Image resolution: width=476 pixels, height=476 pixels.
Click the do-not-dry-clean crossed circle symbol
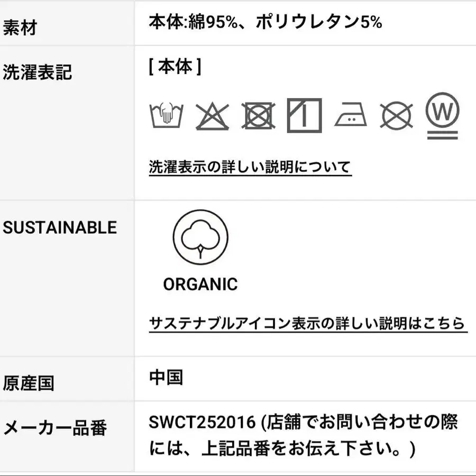pos(397,116)
